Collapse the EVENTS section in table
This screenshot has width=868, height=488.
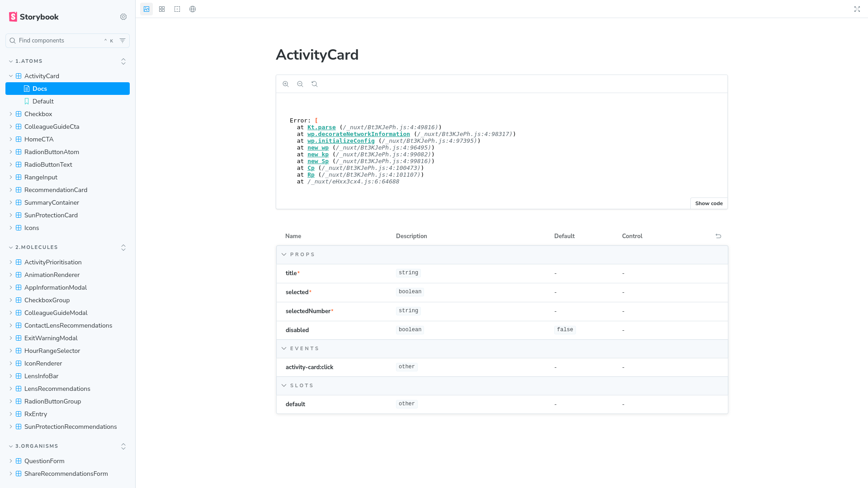pyautogui.click(x=284, y=348)
